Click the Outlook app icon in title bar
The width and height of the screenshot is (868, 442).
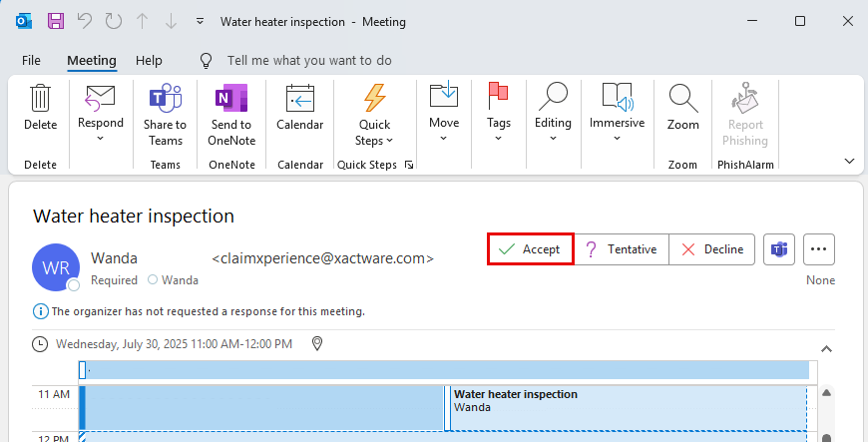(x=24, y=22)
